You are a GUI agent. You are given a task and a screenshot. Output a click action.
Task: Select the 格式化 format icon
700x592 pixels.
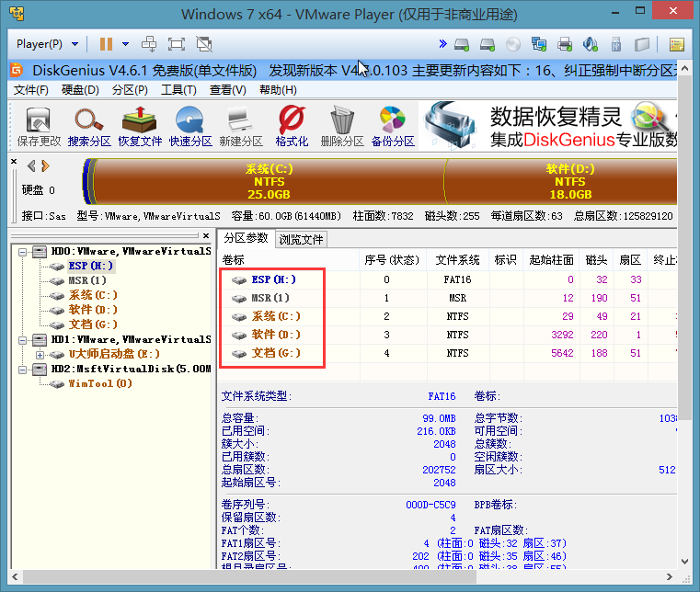point(292,127)
